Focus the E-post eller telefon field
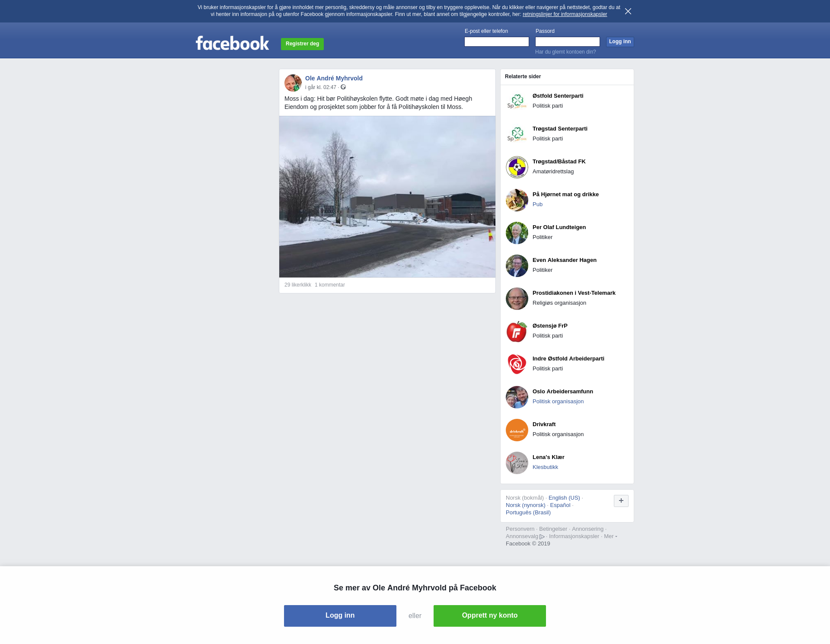Screen dimensions: 830x644 [496, 41]
